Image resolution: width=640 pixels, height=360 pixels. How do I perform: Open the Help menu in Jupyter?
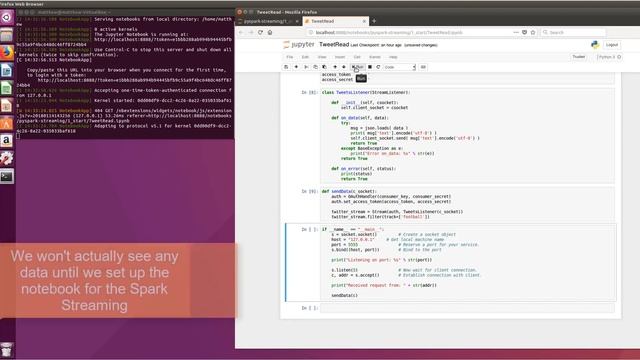(393, 57)
